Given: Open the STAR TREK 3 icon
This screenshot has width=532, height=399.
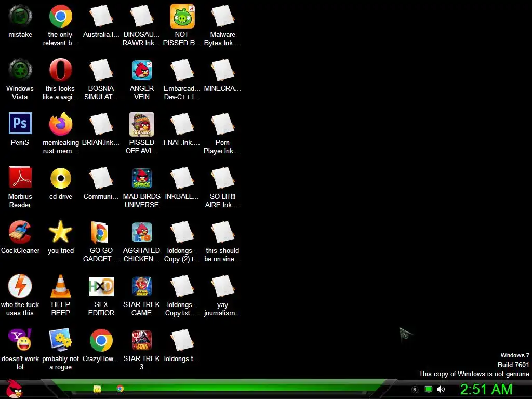Looking at the screenshot, I should (x=141, y=340).
